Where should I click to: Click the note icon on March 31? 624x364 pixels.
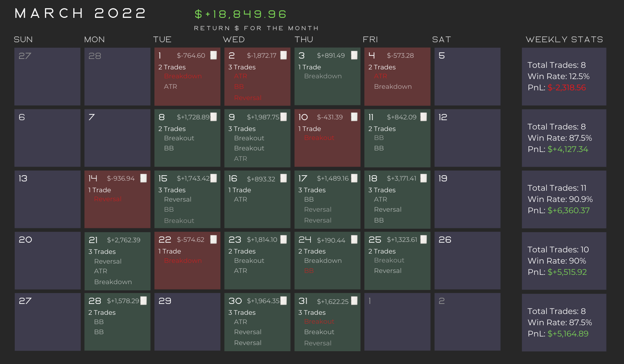click(354, 301)
